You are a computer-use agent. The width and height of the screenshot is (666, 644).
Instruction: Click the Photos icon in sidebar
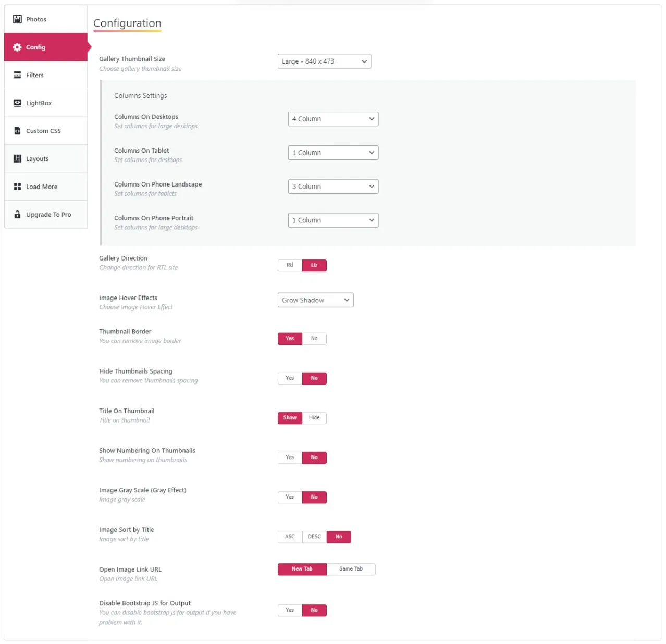coord(17,19)
